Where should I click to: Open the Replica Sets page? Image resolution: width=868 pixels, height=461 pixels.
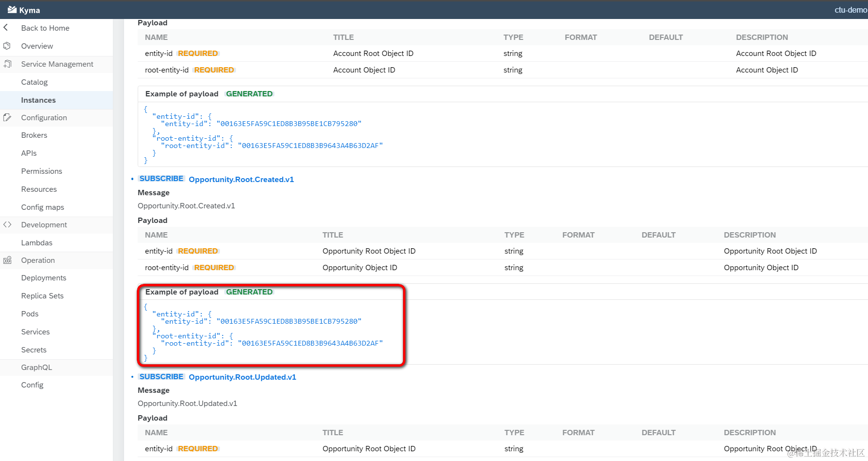pyautogui.click(x=42, y=296)
